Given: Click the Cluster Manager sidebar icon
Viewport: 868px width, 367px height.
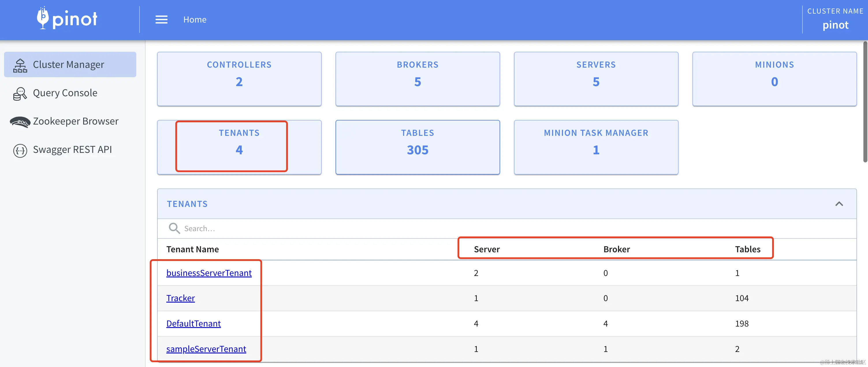Looking at the screenshot, I should coord(20,65).
